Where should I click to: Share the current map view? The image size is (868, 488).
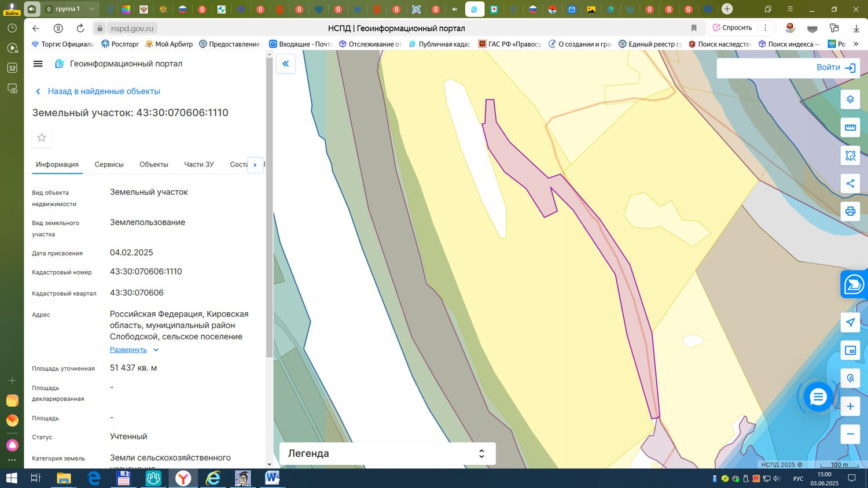pos(850,183)
